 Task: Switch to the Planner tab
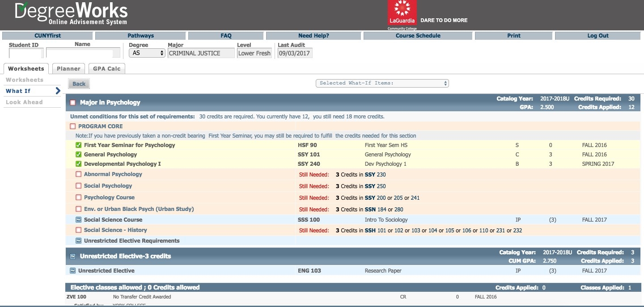pos(68,69)
